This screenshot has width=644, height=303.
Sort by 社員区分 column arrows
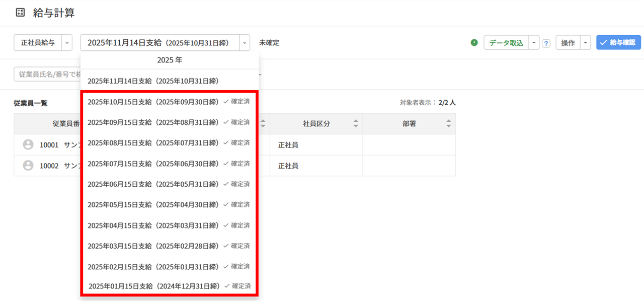point(356,123)
